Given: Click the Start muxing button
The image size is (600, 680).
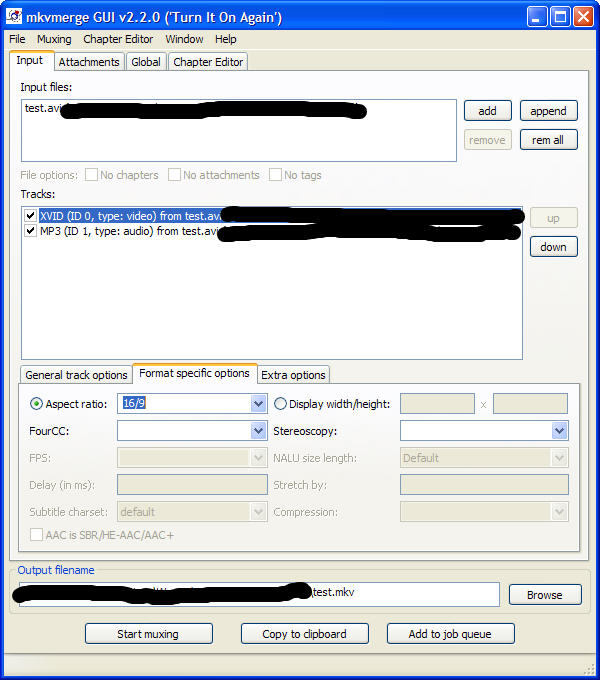Looking at the screenshot, I should pos(149,634).
